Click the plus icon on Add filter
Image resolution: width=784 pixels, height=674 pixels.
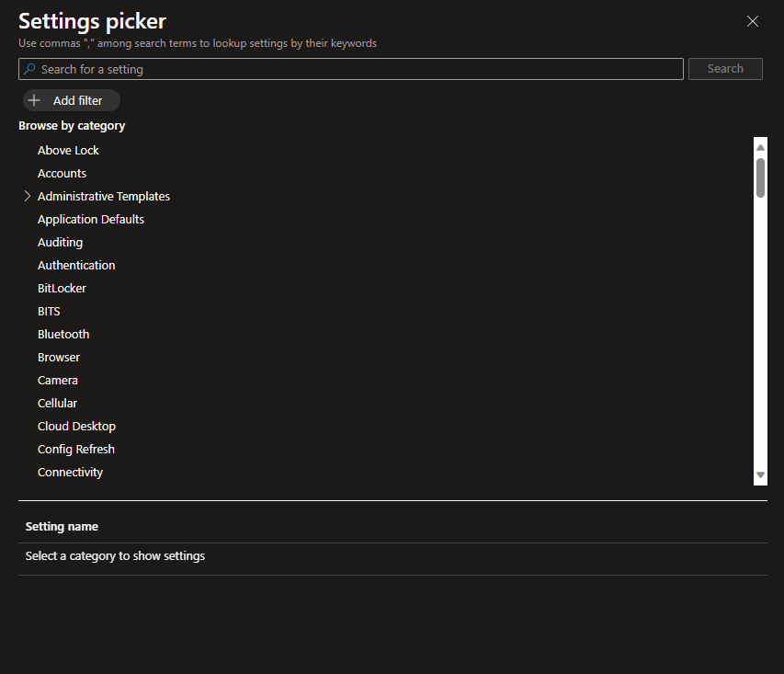tap(35, 100)
